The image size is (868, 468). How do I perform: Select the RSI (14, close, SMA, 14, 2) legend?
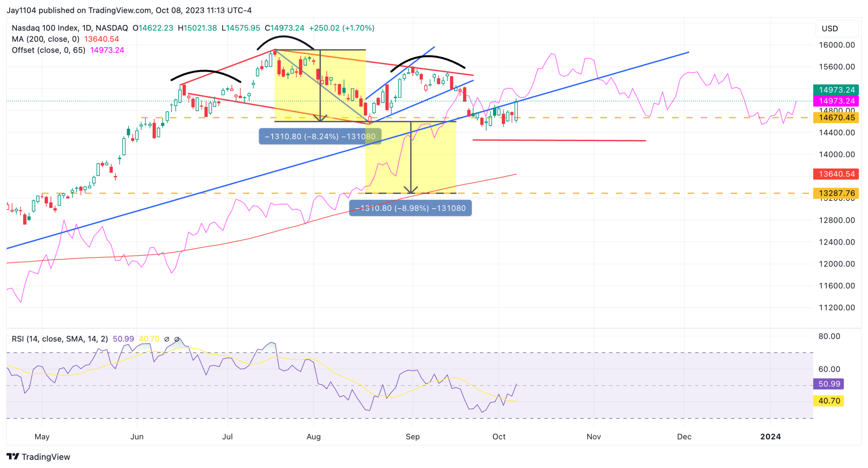point(60,339)
